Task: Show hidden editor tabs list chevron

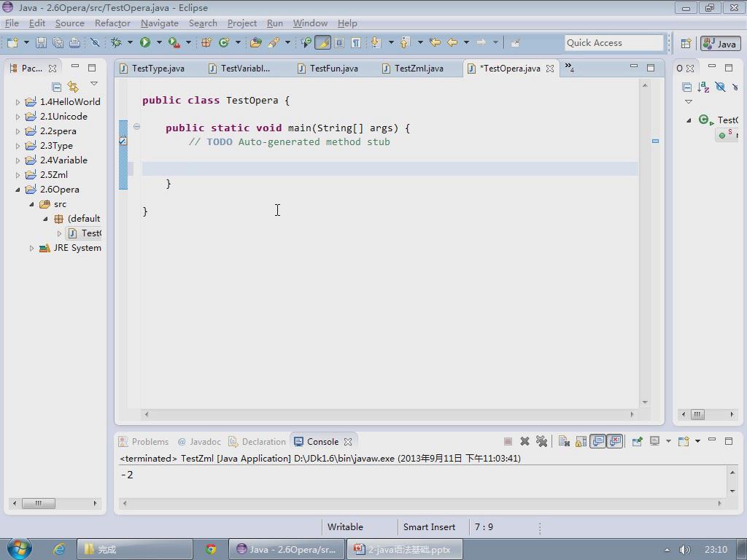Action: tap(569, 68)
